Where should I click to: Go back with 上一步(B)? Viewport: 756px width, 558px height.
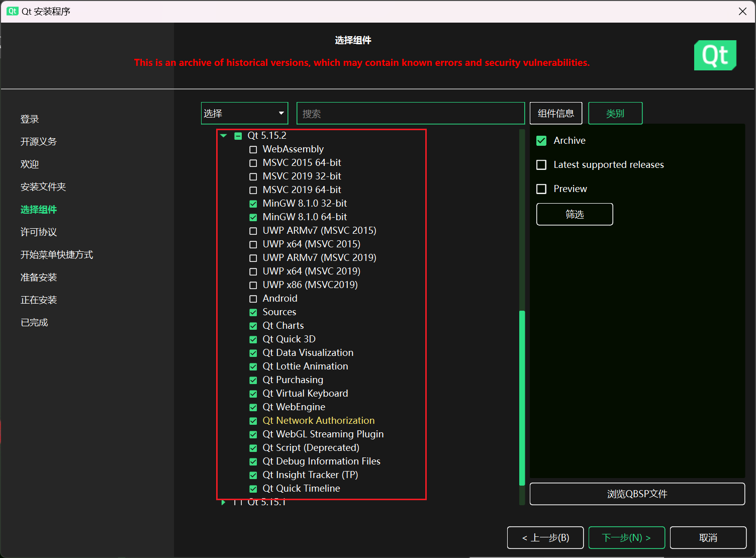(545, 538)
